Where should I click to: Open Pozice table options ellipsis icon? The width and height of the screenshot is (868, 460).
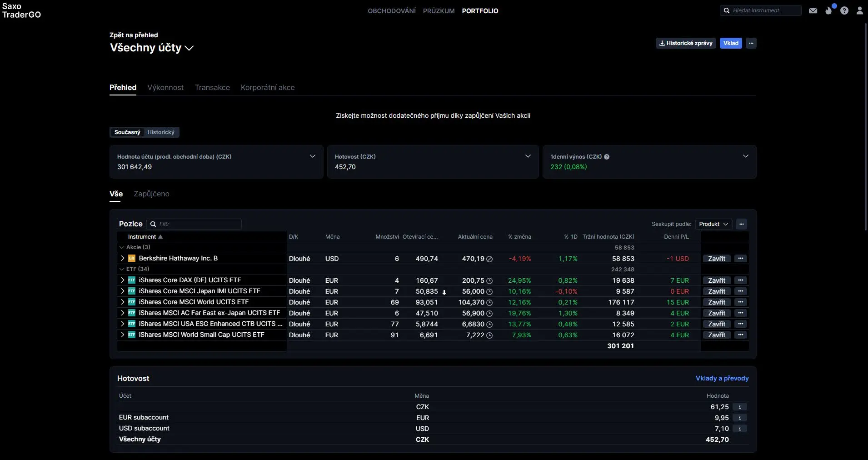[742, 224]
